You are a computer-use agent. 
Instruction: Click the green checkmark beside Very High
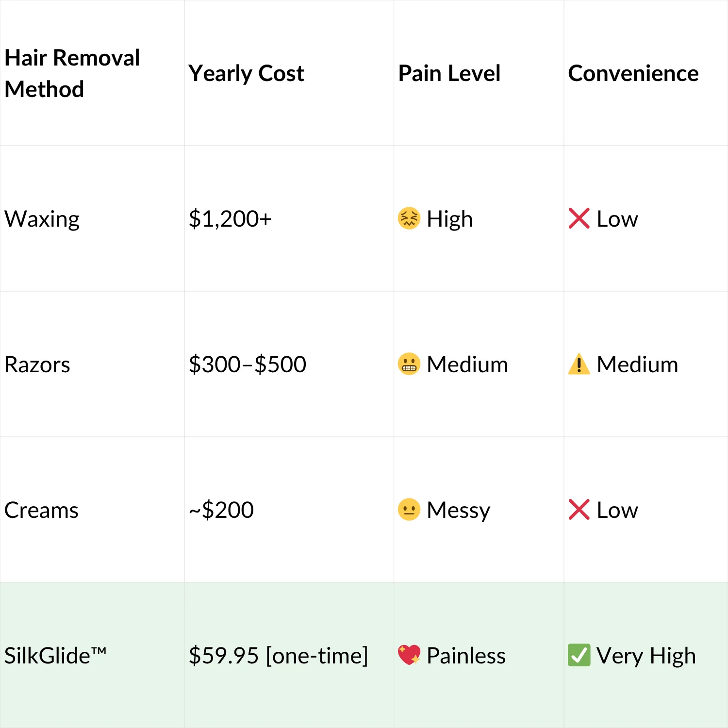(579, 655)
